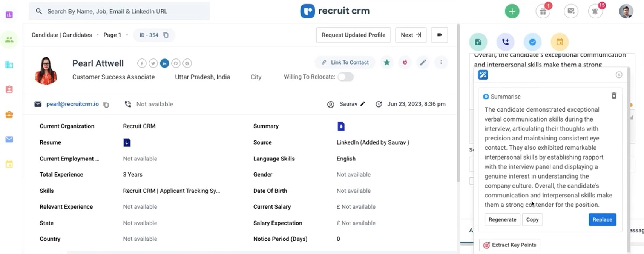Click the schedule meeting calendar icon
The width and height of the screenshot is (644, 254).
point(560,42)
